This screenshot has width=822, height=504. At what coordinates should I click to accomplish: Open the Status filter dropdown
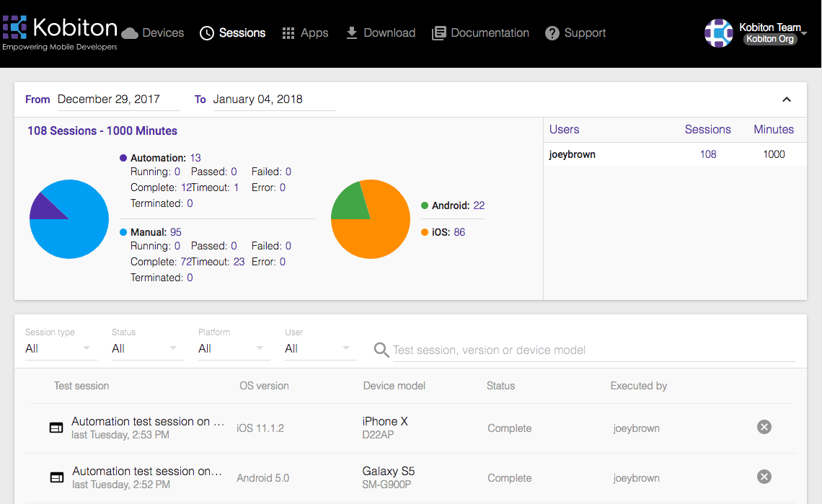pyautogui.click(x=147, y=348)
